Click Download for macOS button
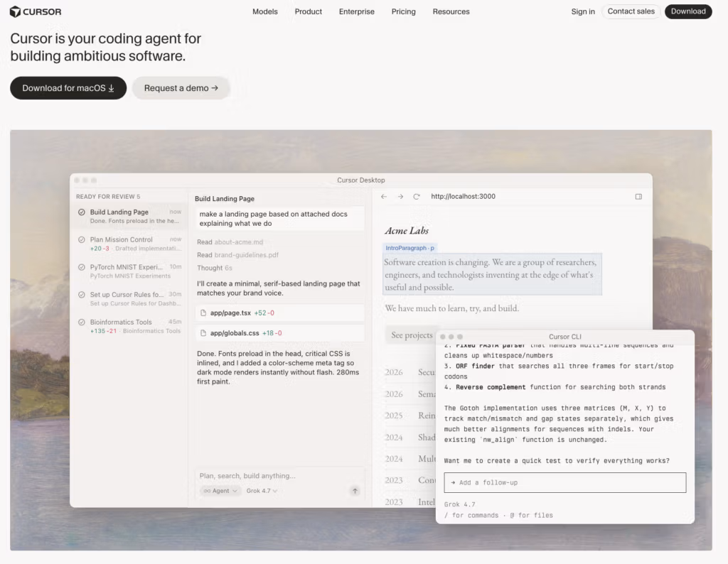 pos(68,88)
